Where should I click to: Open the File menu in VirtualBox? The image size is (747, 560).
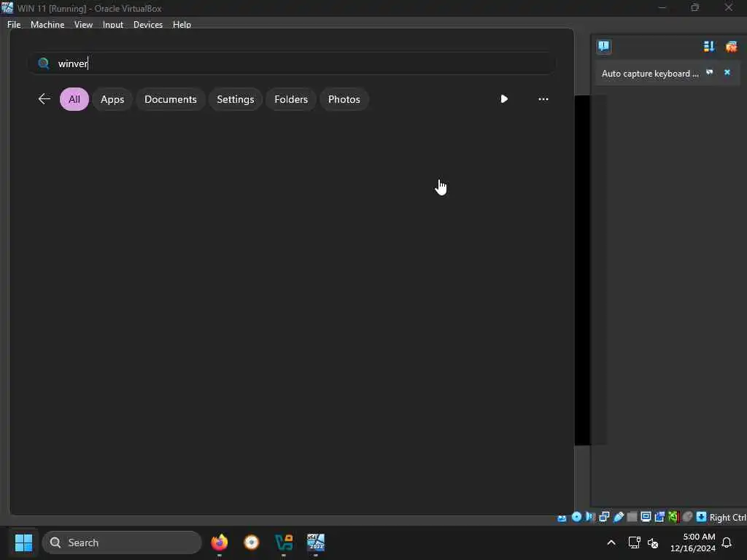pyautogui.click(x=14, y=24)
